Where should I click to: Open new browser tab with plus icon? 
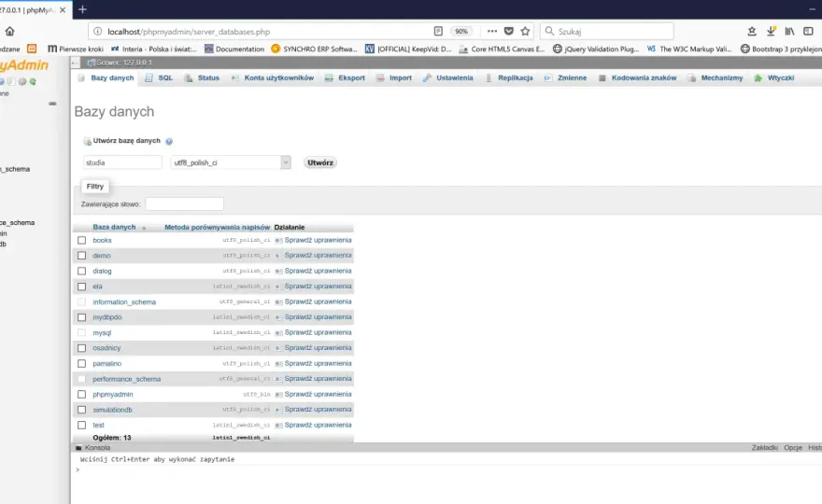coord(82,9)
